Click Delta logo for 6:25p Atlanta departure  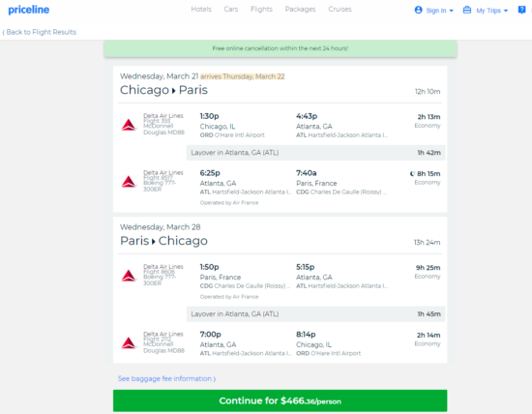(129, 182)
